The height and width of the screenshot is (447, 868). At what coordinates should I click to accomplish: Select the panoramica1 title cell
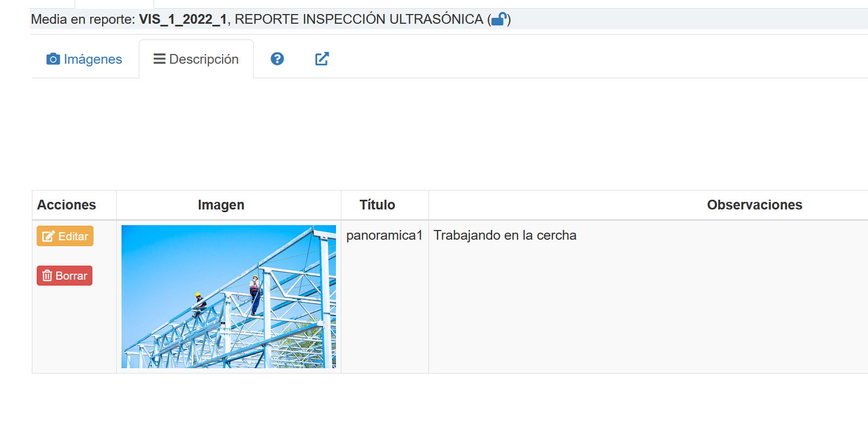(384, 235)
